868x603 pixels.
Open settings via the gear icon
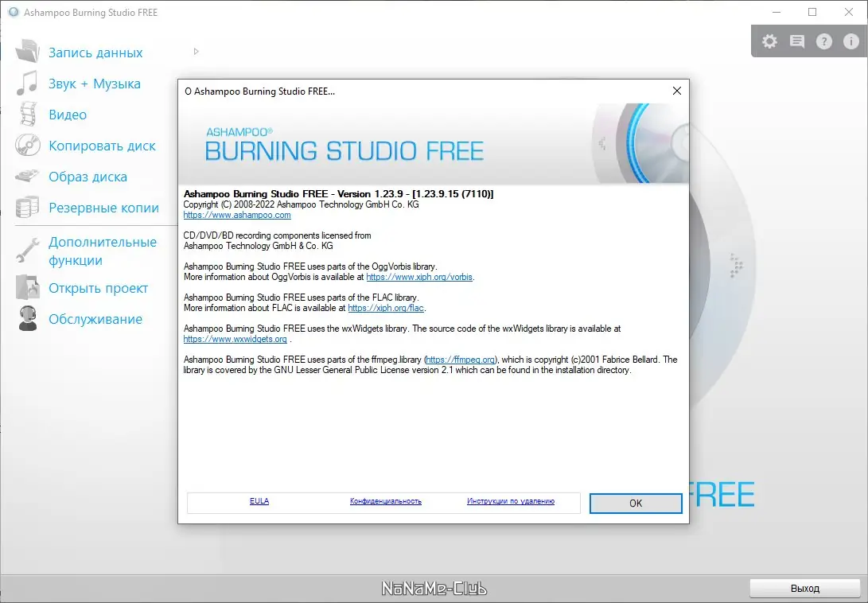[x=769, y=41]
